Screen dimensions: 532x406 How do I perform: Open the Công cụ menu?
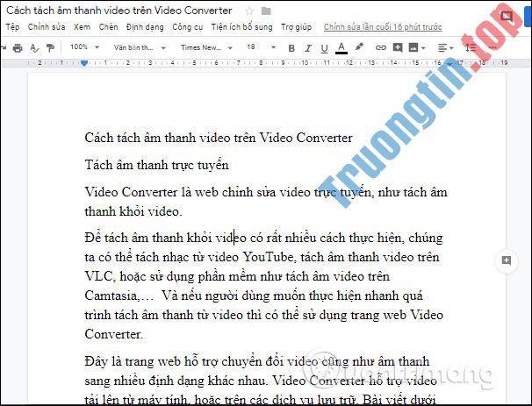click(x=187, y=27)
